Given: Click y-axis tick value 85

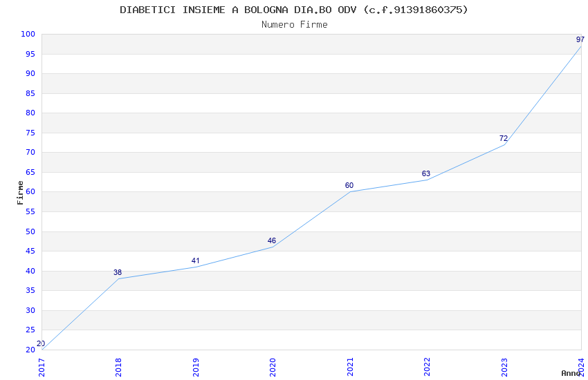Looking at the screenshot, I should click(x=30, y=93).
